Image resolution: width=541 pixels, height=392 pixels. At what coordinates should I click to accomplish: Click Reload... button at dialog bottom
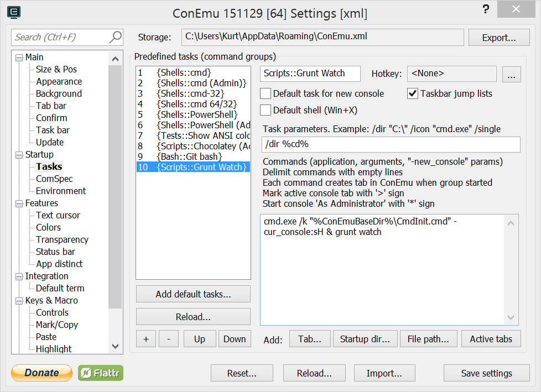point(314,373)
